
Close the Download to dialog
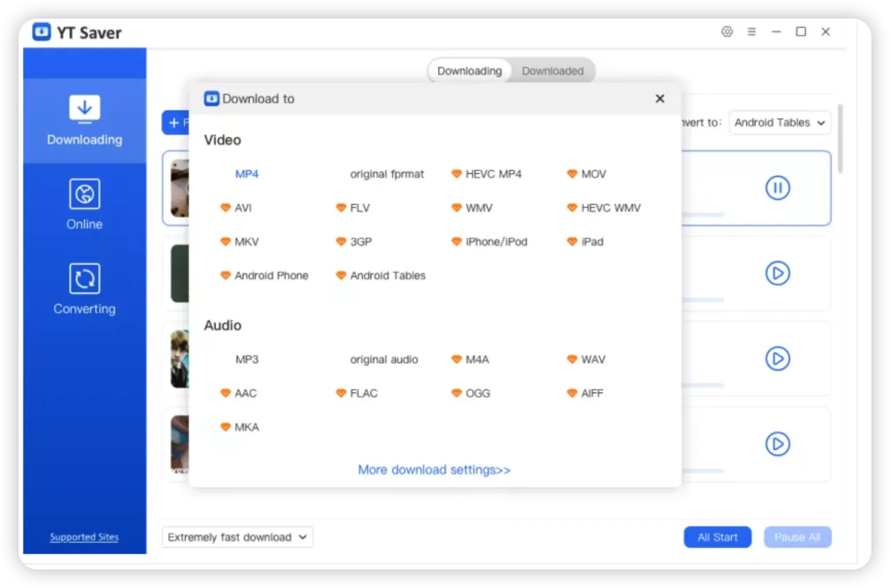660,98
